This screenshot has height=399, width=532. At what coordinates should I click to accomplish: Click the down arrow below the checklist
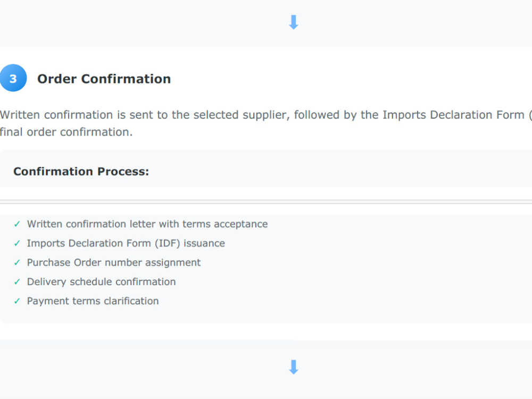tap(294, 367)
